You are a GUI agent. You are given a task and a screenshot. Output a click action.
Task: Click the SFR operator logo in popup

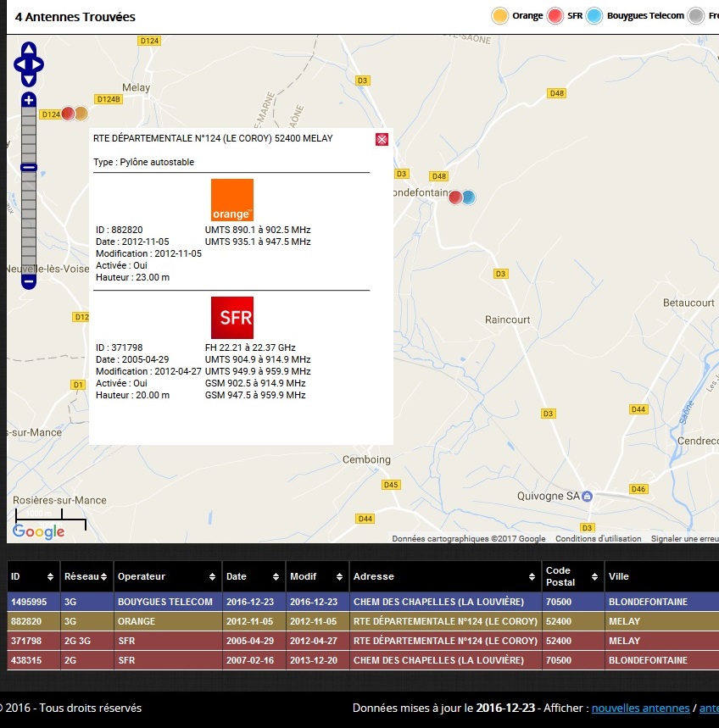[x=232, y=318]
